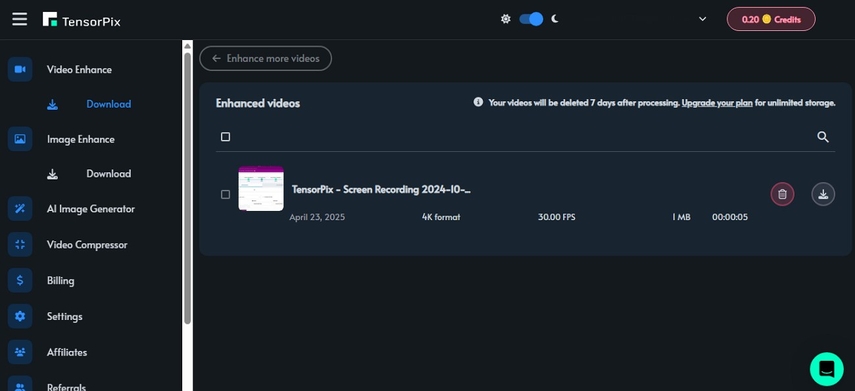Check the select-all videos checkbox

[225, 137]
